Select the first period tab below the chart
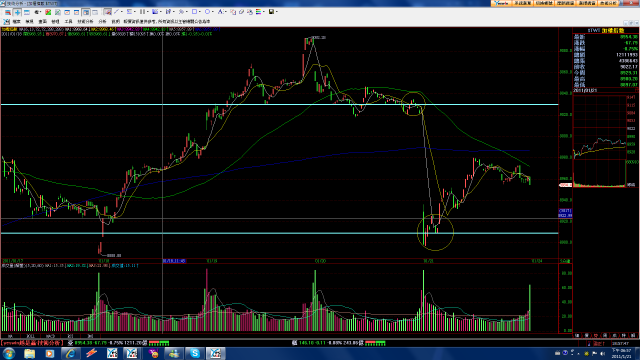 tap(10, 336)
